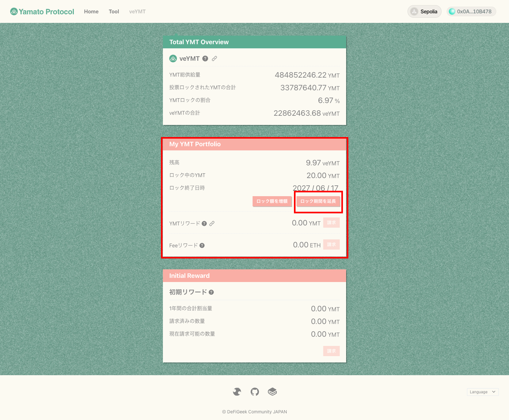Image resolution: width=509 pixels, height=420 pixels.
Task: Open the veYMT help tooltip icon
Action: click(205, 59)
